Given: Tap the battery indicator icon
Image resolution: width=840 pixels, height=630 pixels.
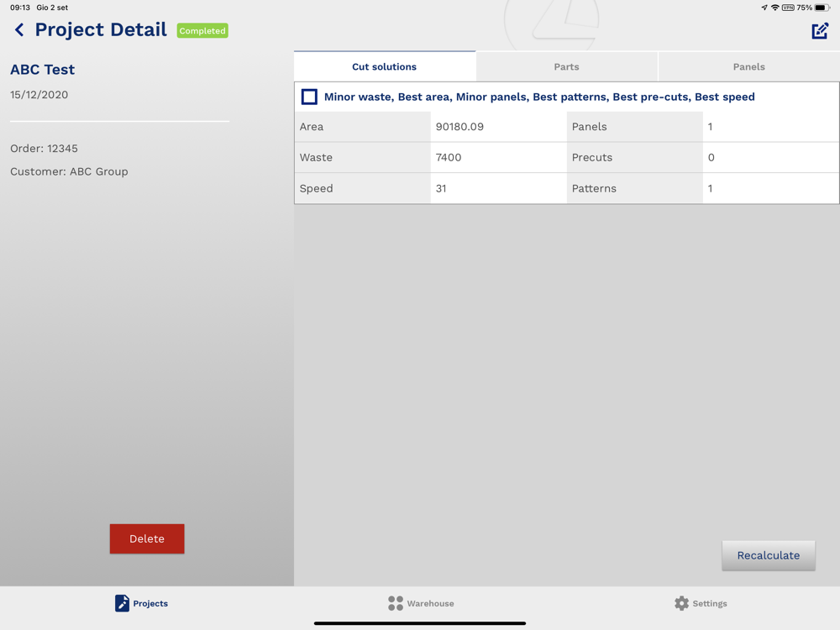Looking at the screenshot, I should 822,8.
